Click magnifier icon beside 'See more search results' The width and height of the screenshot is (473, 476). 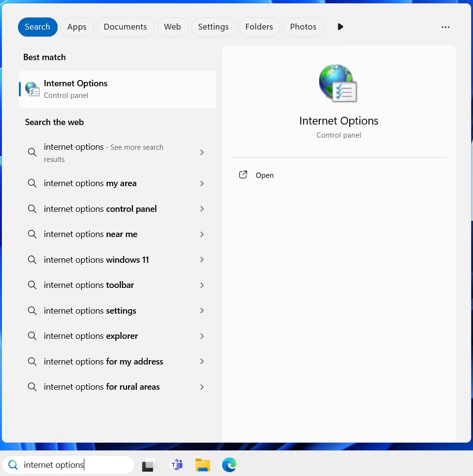pos(32,152)
